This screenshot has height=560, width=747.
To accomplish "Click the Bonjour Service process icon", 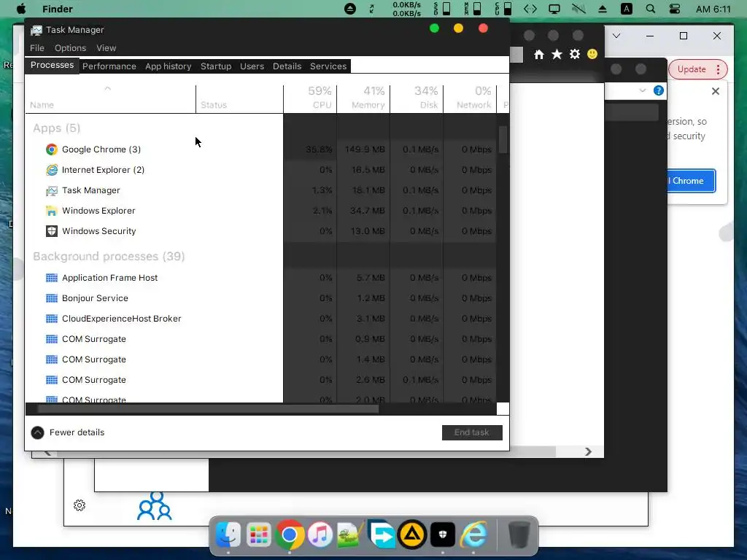I will point(52,298).
